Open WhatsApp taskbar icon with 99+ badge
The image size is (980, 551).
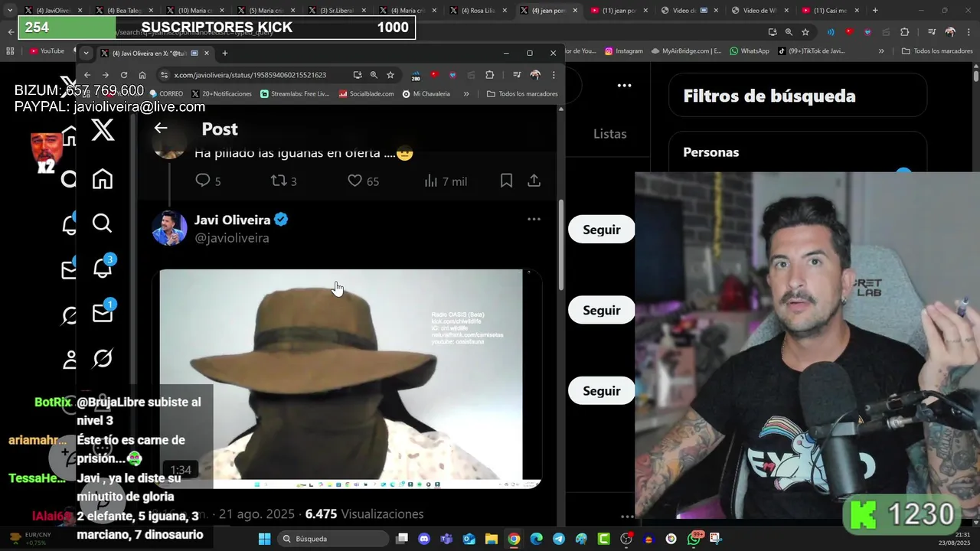694,539
